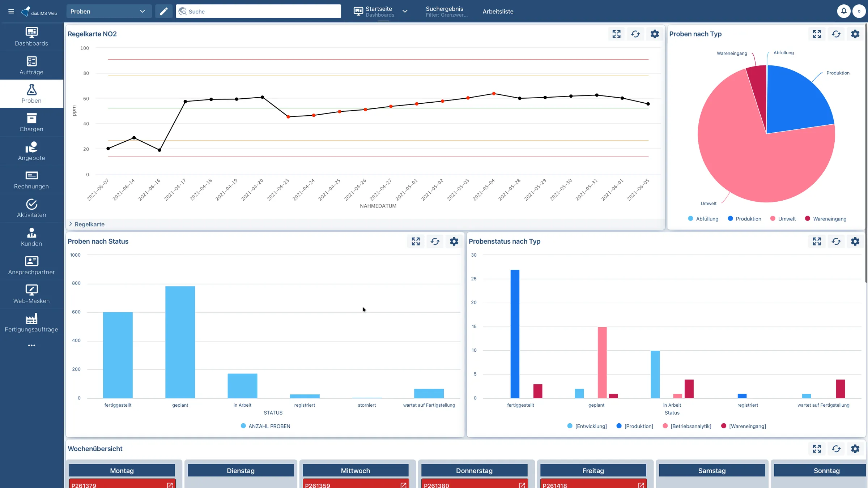Open Angebote in sidebar
The height and width of the screenshot is (488, 868).
coord(31,151)
